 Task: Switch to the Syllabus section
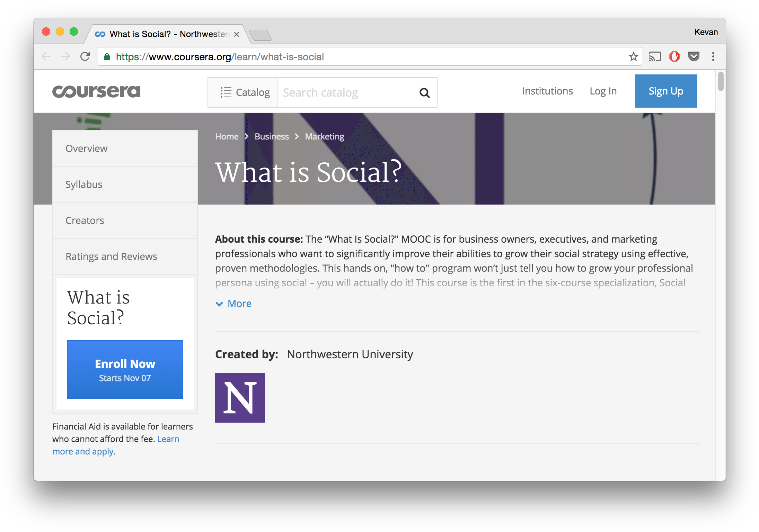coord(84,184)
